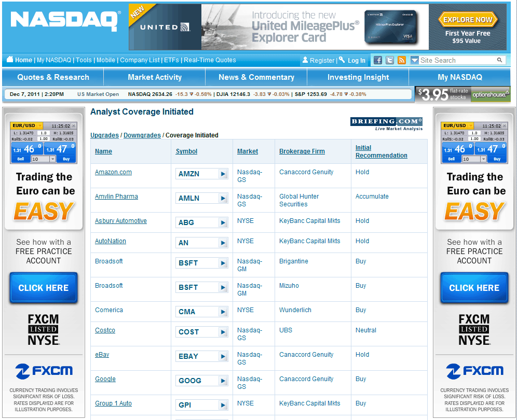Open the RSS feed icon

402,60
